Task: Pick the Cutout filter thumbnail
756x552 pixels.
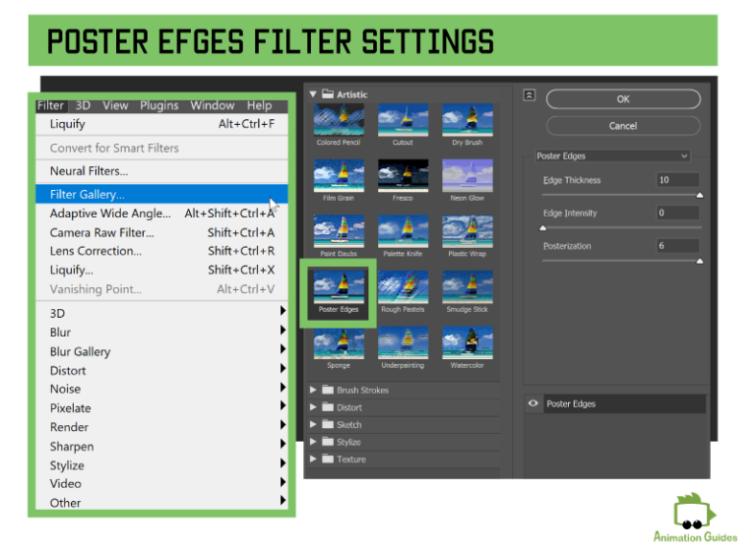Action: coord(403,120)
